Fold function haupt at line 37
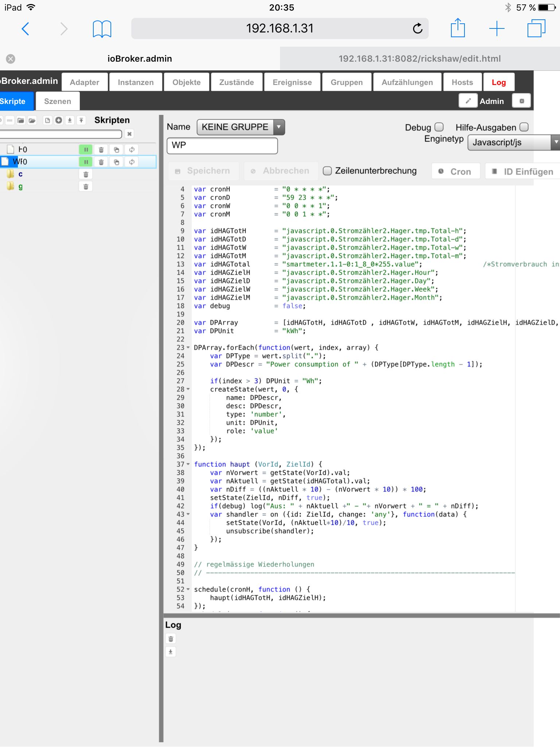The image size is (560, 747). (x=188, y=464)
